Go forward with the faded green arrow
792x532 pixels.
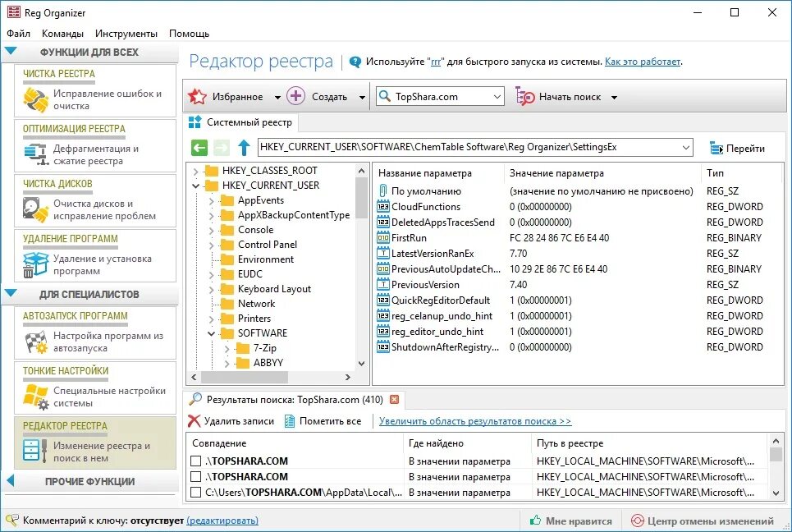pos(222,148)
